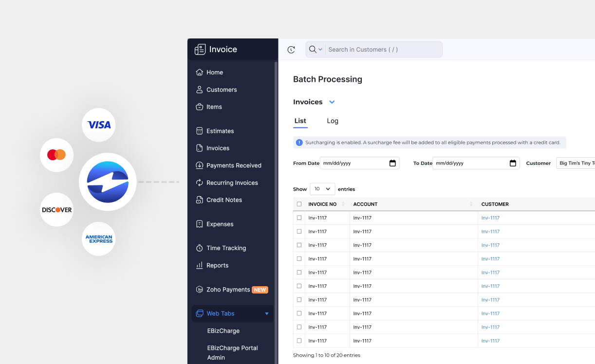Click the Expenses receipt icon
Screen dimensions: 595x364
(199, 224)
